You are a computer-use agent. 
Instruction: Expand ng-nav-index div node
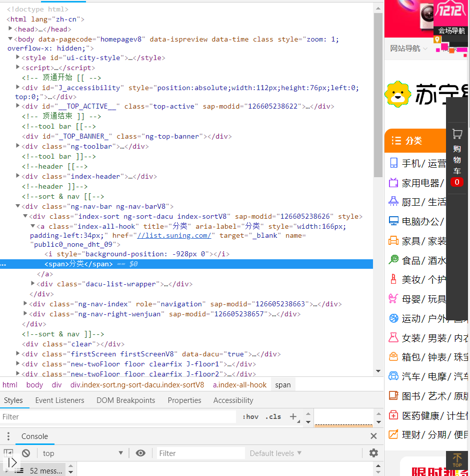point(25,303)
